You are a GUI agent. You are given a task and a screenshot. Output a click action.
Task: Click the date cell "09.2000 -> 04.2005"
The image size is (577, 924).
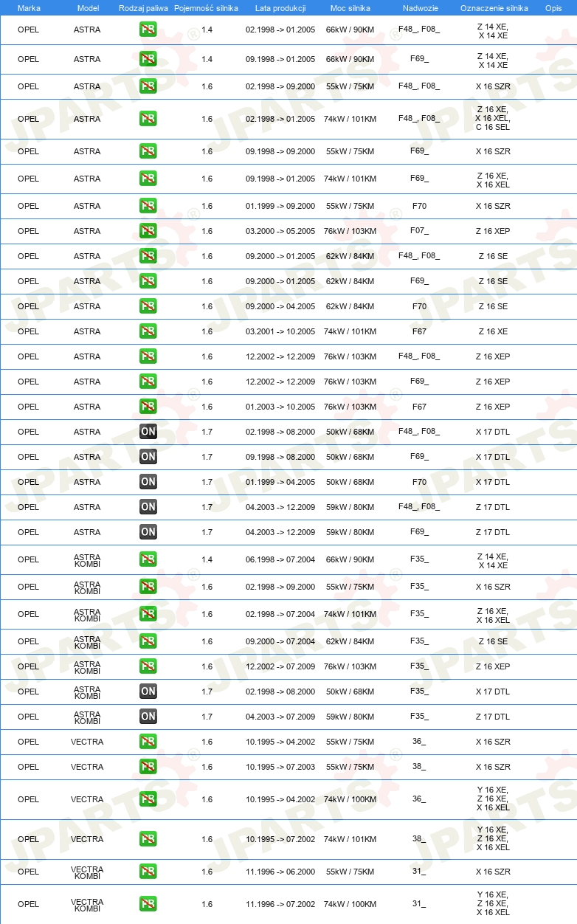tap(280, 307)
